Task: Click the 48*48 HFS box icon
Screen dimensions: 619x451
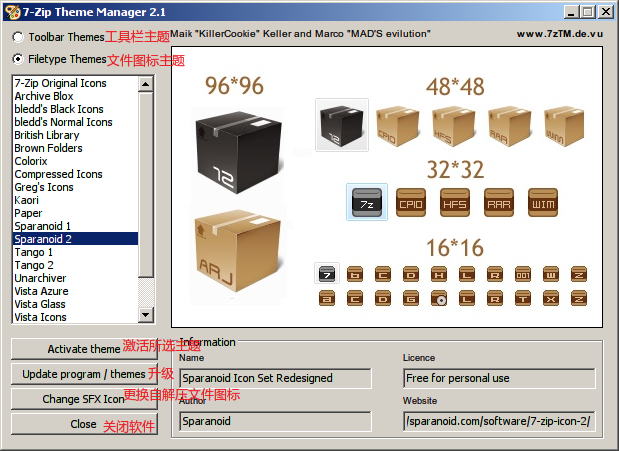Action: (x=453, y=126)
